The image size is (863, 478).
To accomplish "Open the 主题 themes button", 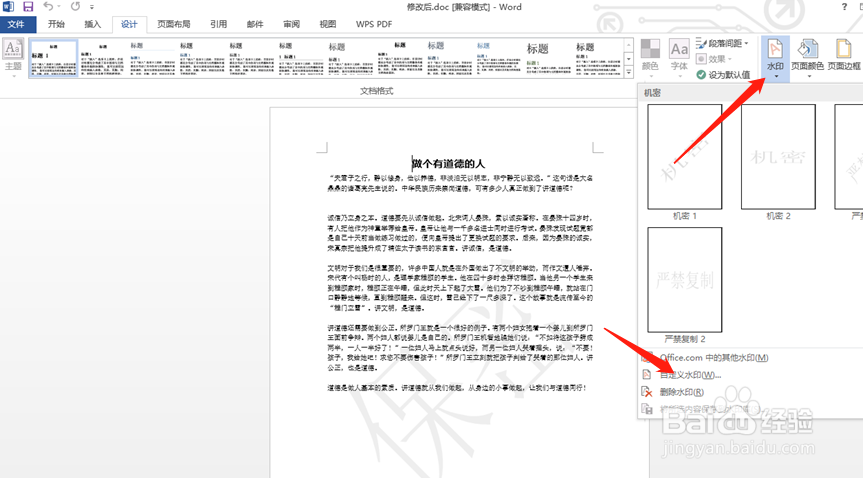I will tap(13, 56).
